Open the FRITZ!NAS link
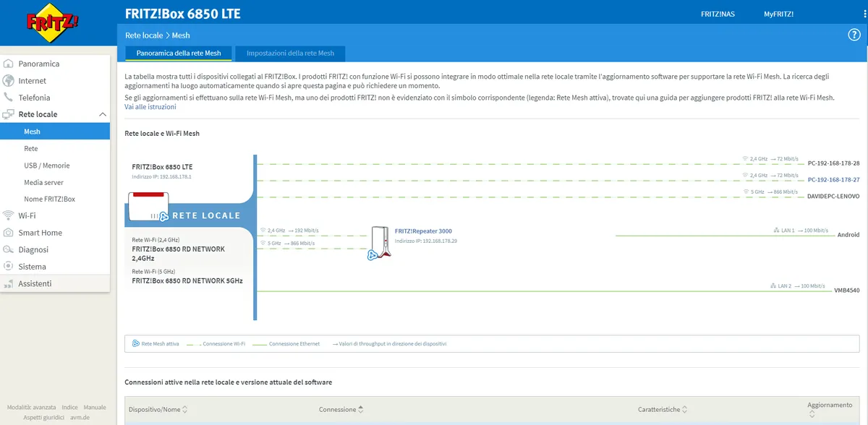Screen dimensions: 868x425 click(717, 14)
